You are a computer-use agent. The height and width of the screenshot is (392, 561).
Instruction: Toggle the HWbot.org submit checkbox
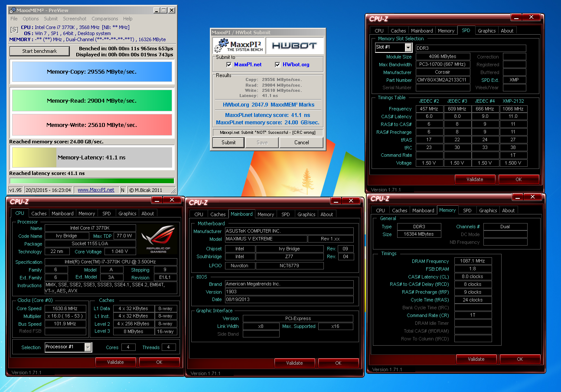pos(278,65)
